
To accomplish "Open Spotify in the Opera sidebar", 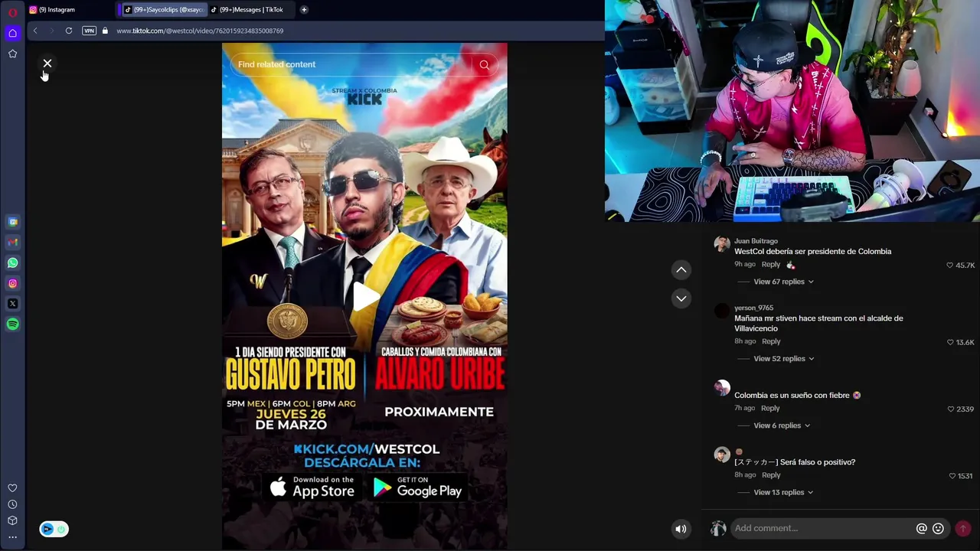I will pos(12,324).
